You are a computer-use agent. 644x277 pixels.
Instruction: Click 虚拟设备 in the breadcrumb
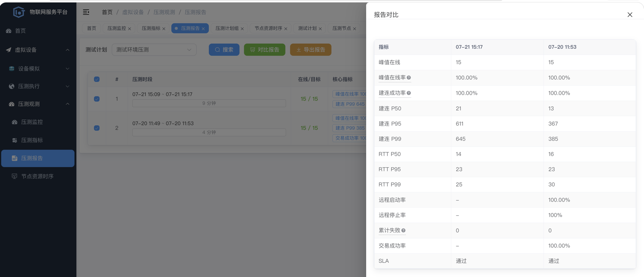[133, 12]
